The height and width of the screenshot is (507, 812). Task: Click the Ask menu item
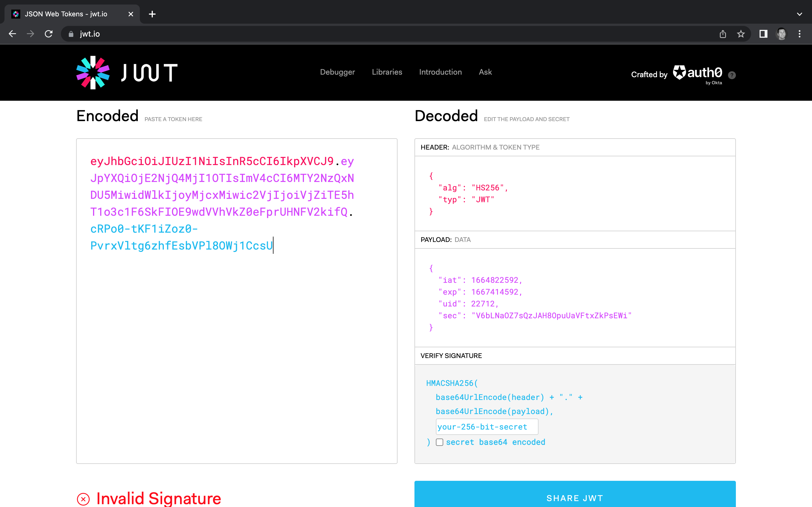click(486, 72)
